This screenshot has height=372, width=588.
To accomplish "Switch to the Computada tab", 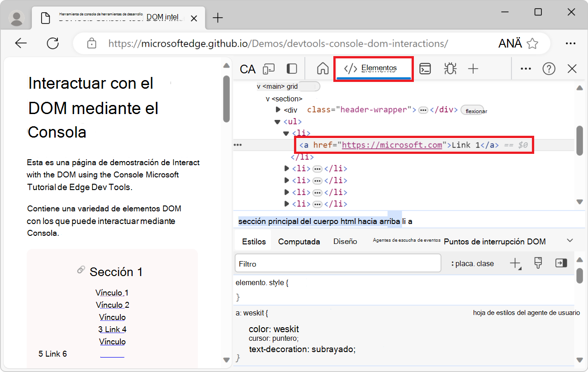I will 299,241.
